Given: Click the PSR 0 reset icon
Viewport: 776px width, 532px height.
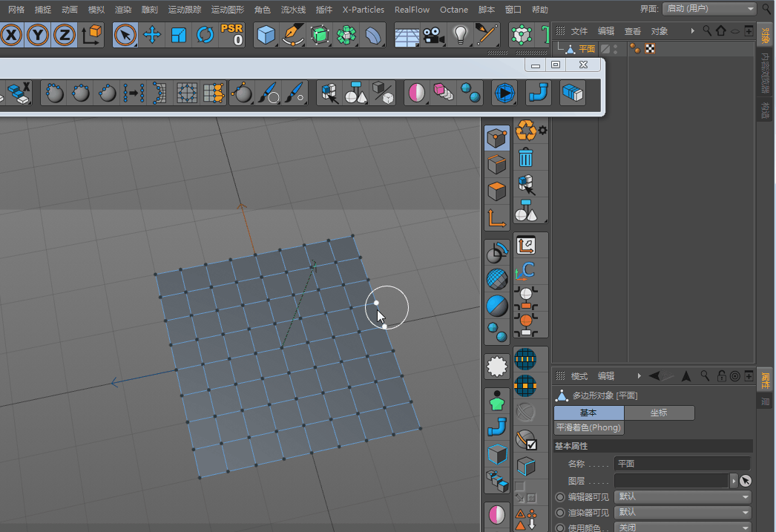Looking at the screenshot, I should (231, 35).
